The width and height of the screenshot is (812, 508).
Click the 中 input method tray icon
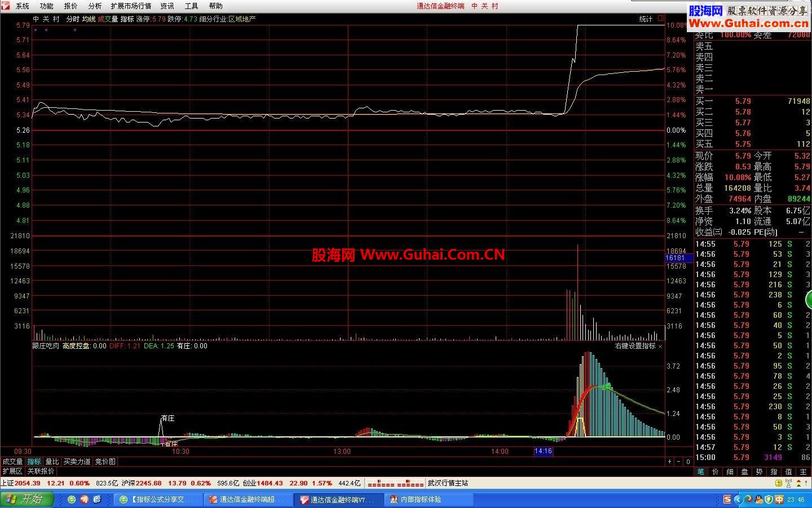coord(779,500)
